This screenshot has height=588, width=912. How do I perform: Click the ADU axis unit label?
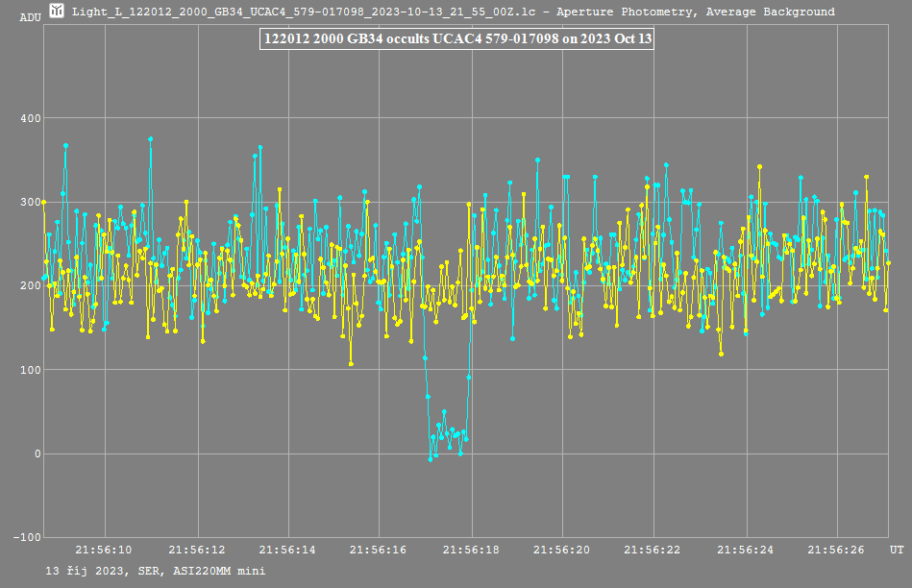pyautogui.click(x=32, y=17)
